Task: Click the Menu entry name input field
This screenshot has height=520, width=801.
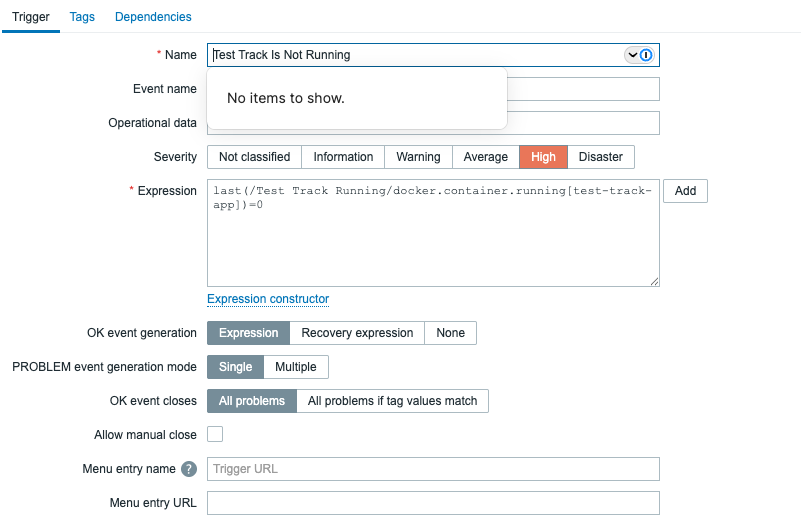Action: point(433,469)
